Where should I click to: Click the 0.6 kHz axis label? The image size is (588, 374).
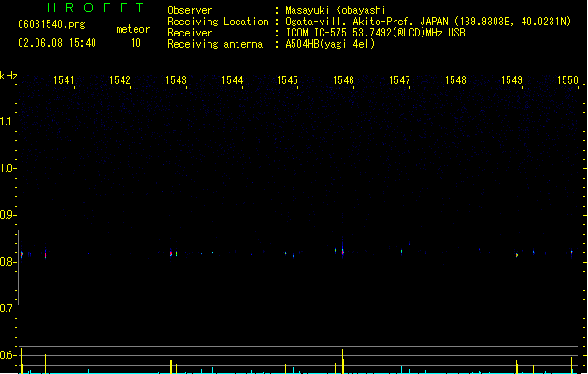tap(7, 355)
